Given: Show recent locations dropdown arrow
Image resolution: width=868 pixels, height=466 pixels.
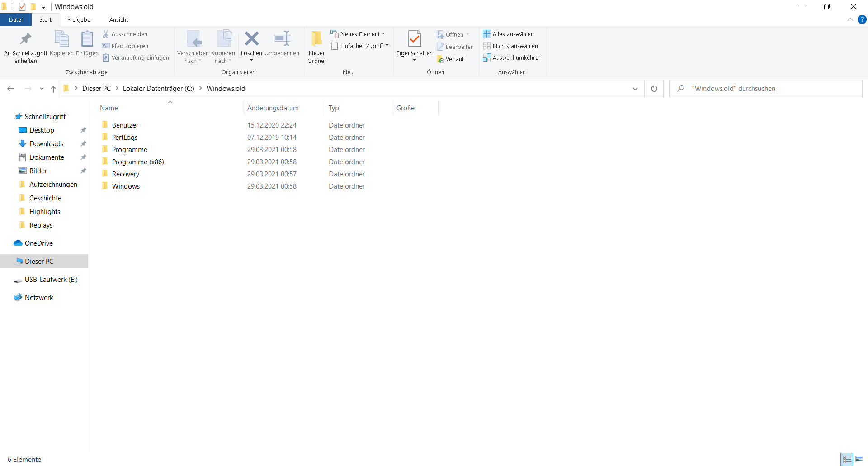Looking at the screenshot, I should point(42,89).
